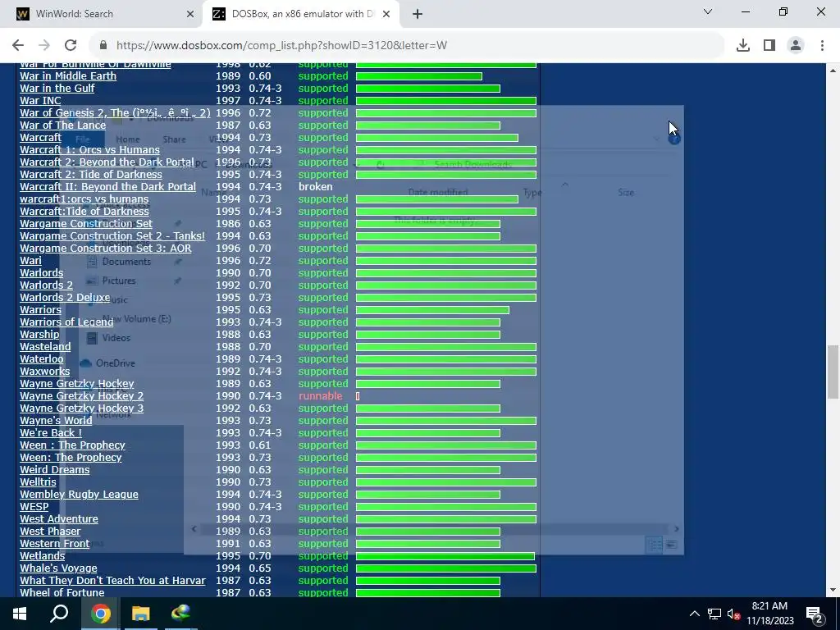Show hidden system tray icons

click(694, 614)
